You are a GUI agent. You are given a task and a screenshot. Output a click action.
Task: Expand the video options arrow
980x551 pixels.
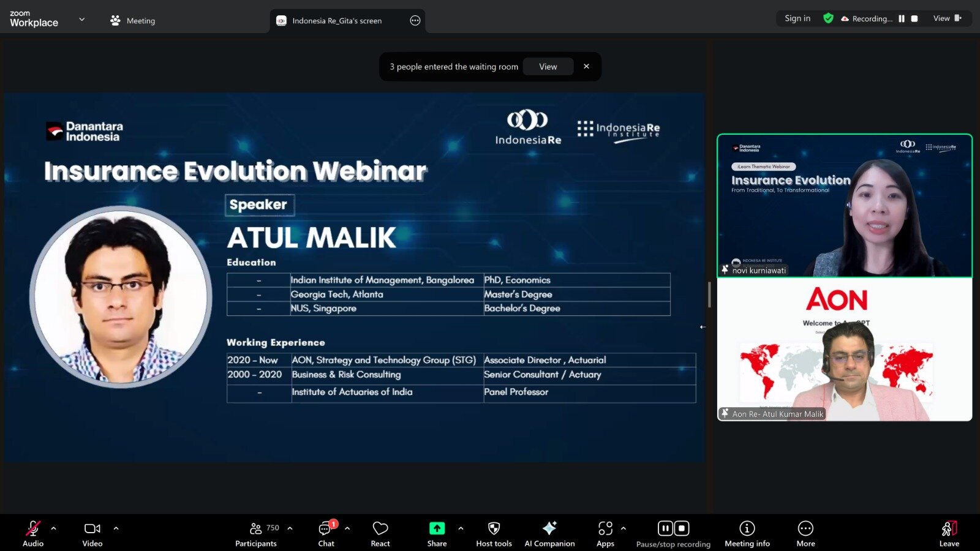(x=116, y=528)
